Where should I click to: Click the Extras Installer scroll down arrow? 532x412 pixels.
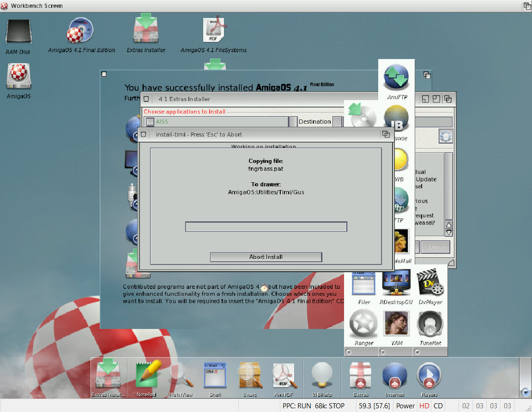point(448,232)
